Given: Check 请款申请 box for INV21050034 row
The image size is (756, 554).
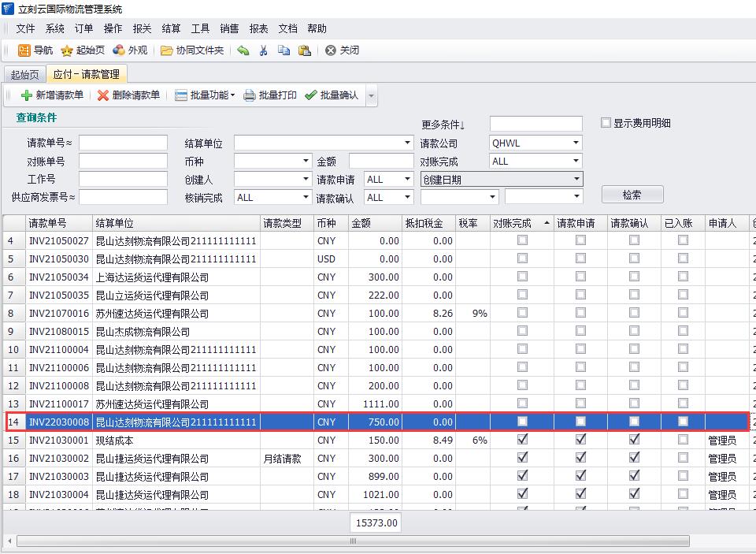Looking at the screenshot, I should (580, 277).
